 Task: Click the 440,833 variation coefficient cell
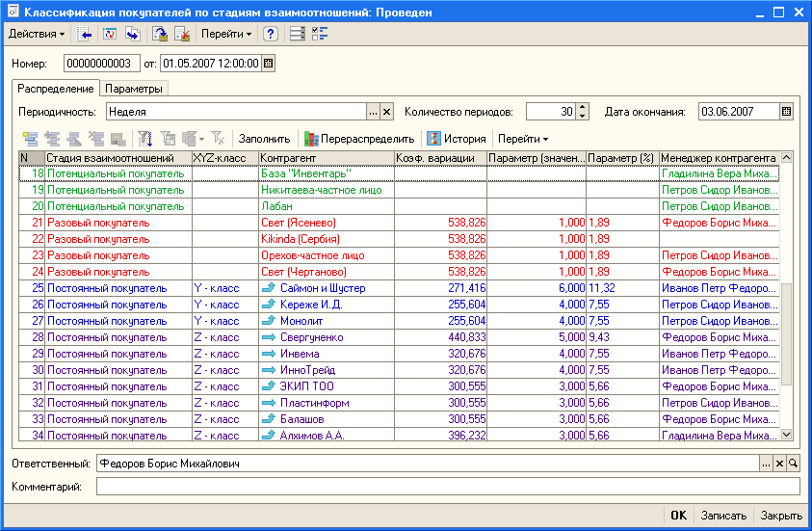pyautogui.click(x=441, y=337)
